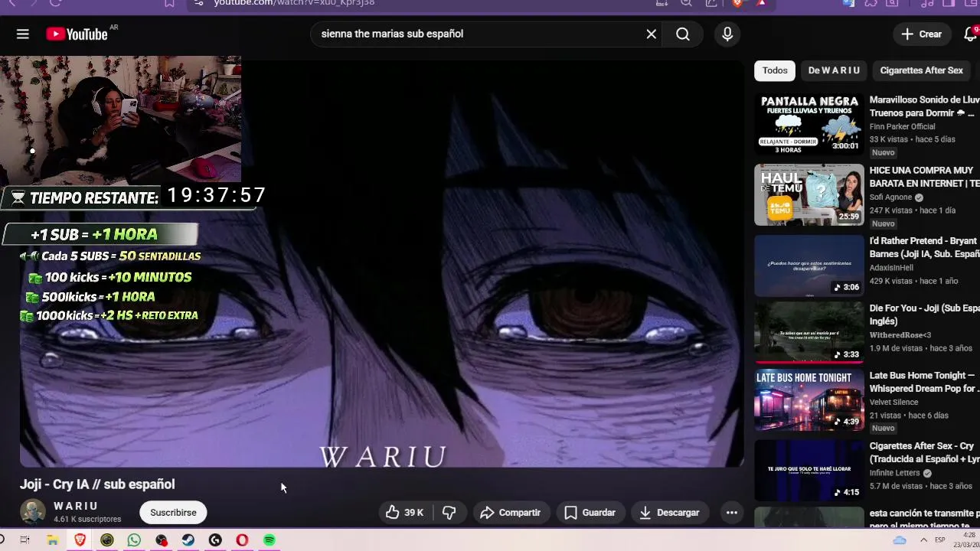
Task: Show hidden system tray icons chevron
Action: 923,540
